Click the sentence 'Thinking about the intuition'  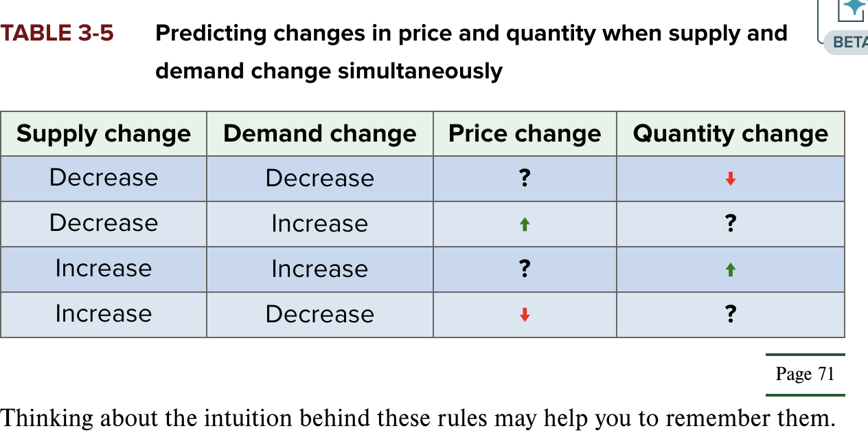click(418, 417)
